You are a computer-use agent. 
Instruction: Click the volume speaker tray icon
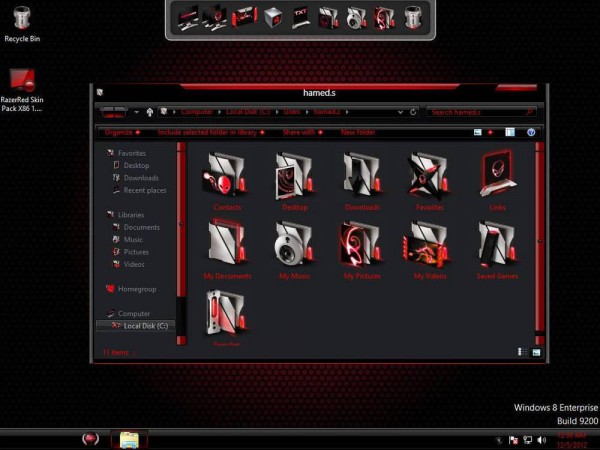(x=541, y=440)
